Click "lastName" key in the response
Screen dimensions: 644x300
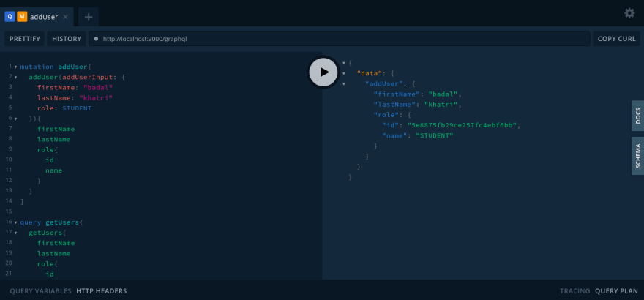click(394, 104)
